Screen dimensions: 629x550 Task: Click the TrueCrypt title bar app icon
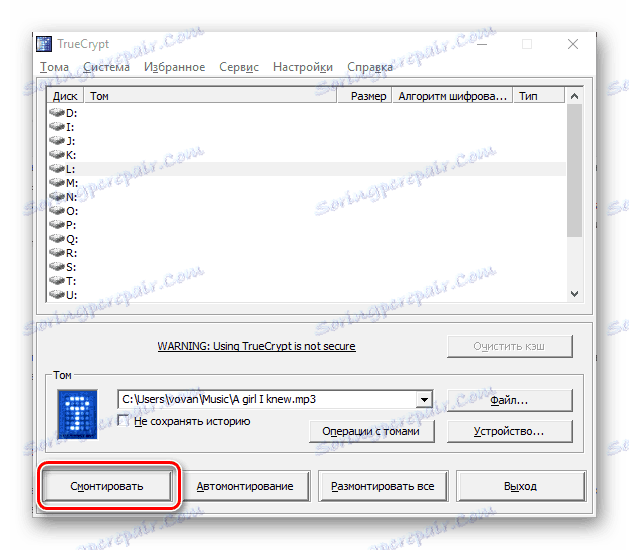[x=44, y=44]
